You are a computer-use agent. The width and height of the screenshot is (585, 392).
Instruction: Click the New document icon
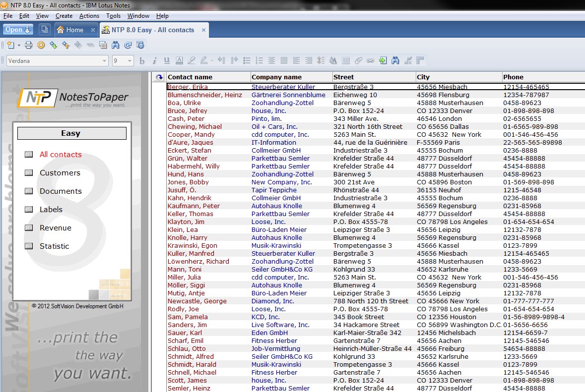[x=10, y=45]
